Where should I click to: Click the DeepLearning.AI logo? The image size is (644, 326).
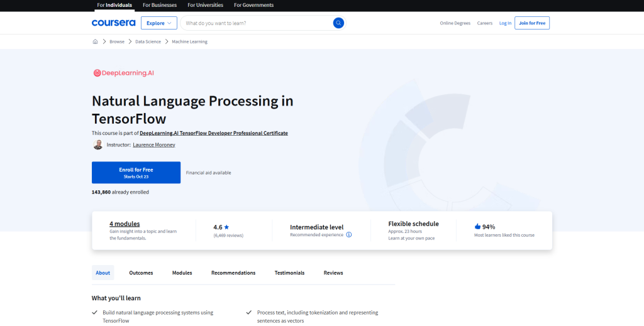pyautogui.click(x=124, y=73)
